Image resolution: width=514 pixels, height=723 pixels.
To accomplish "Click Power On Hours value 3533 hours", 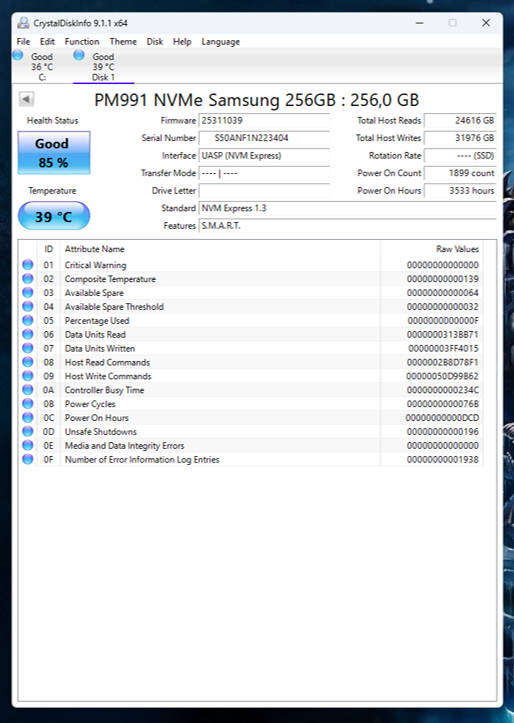I will point(460,190).
